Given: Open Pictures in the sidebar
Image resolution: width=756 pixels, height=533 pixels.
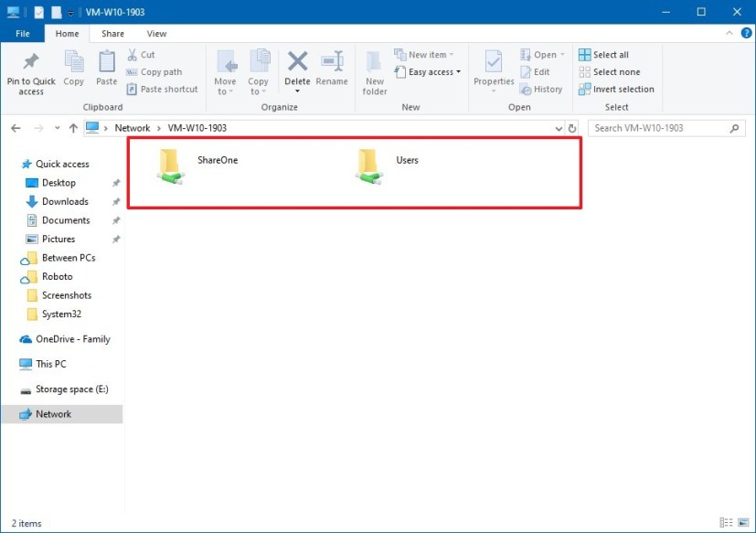Looking at the screenshot, I should pos(50,240).
